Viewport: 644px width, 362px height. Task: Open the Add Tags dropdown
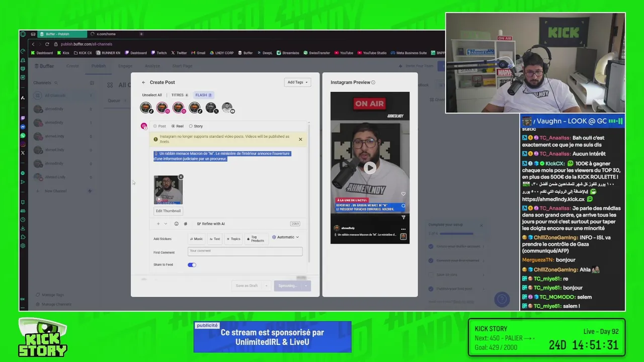[297, 82]
